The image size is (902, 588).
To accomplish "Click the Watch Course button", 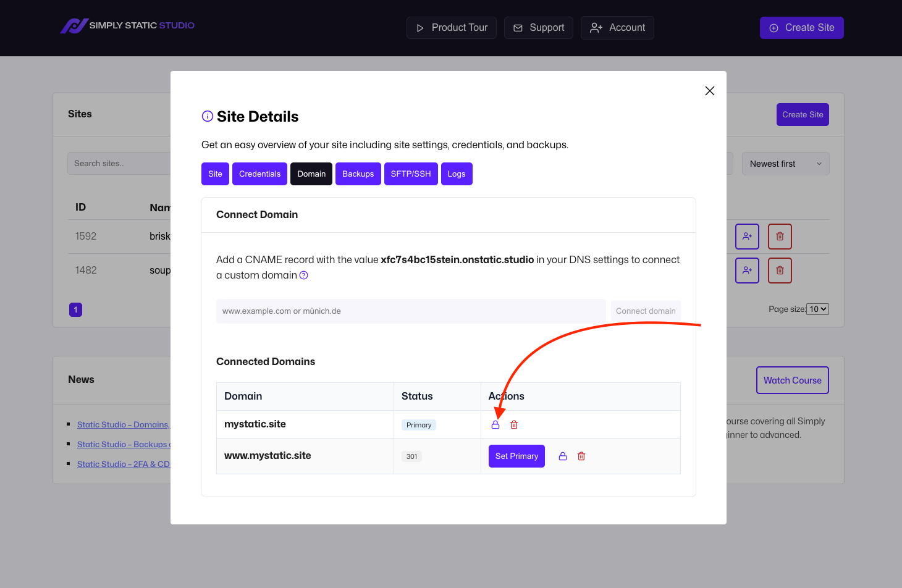I will [x=793, y=380].
